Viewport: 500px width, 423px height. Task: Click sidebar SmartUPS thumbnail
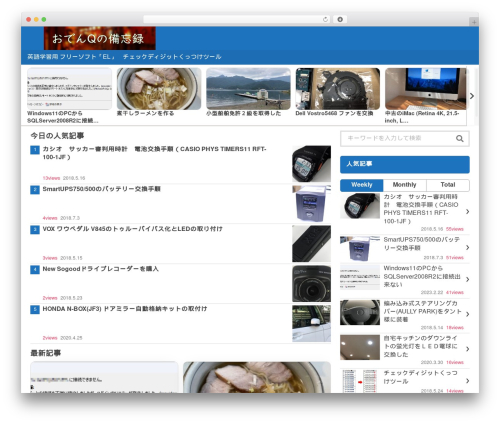(360, 249)
